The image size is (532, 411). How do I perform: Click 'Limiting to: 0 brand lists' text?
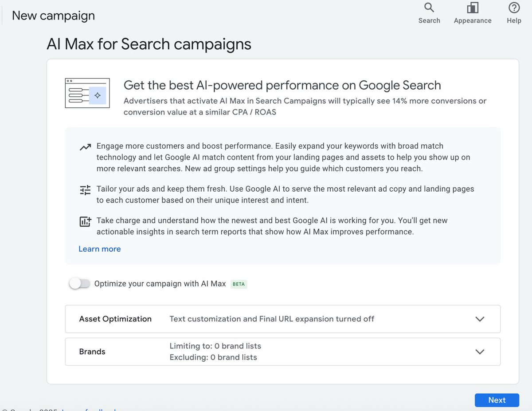point(215,346)
